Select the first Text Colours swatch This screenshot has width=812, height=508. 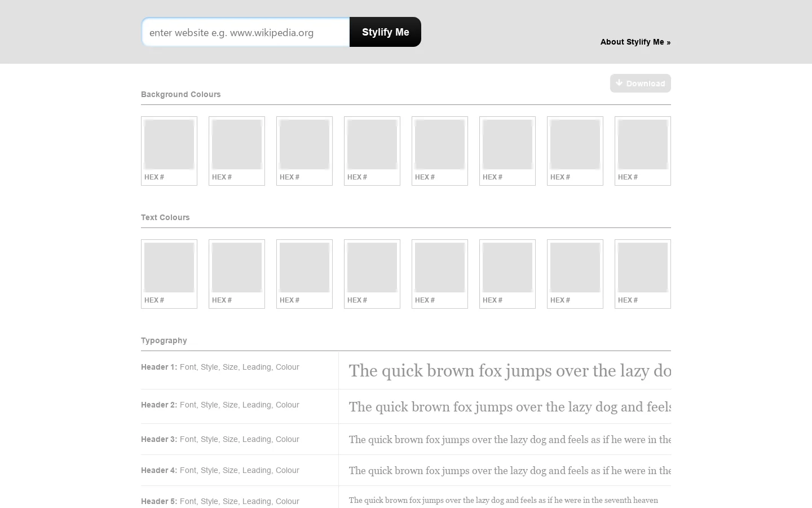pos(169,274)
